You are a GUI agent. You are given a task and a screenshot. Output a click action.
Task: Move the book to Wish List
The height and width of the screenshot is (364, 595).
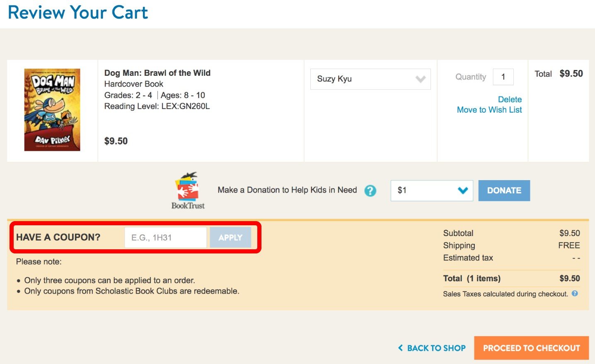click(489, 110)
